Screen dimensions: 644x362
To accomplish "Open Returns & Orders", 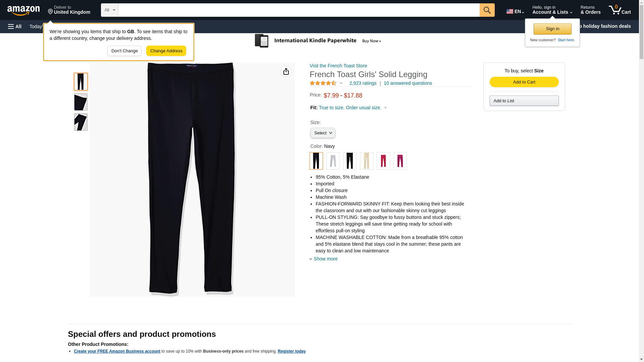I will tap(590, 10).
